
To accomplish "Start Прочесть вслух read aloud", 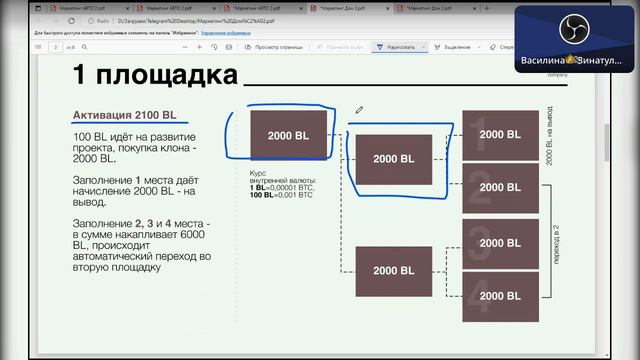I will (340, 47).
